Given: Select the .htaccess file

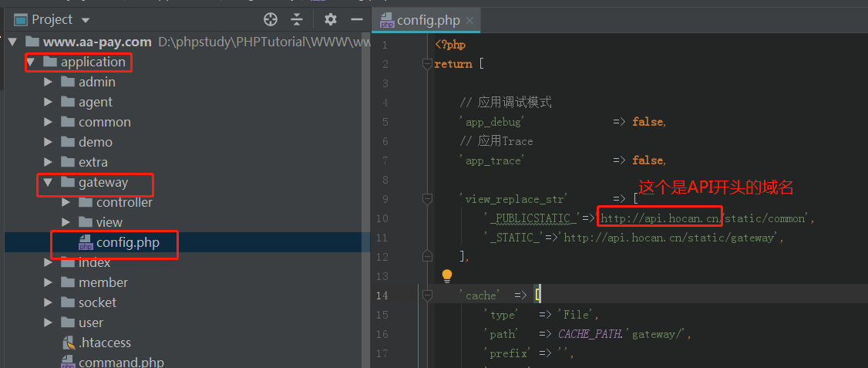Looking at the screenshot, I should pyautogui.click(x=105, y=343).
